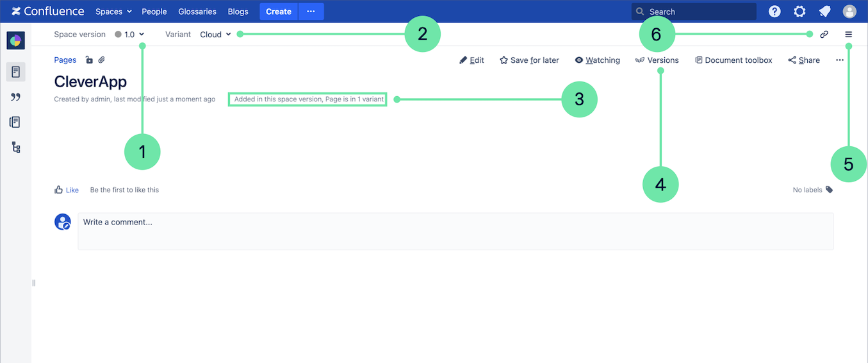
Task: Toggle Watching for this page
Action: tap(597, 60)
